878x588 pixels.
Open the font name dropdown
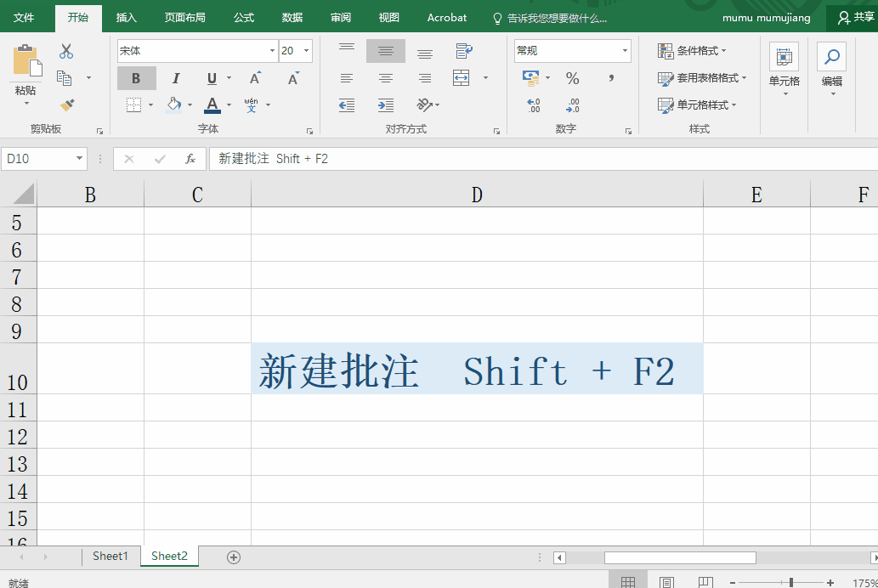272,51
